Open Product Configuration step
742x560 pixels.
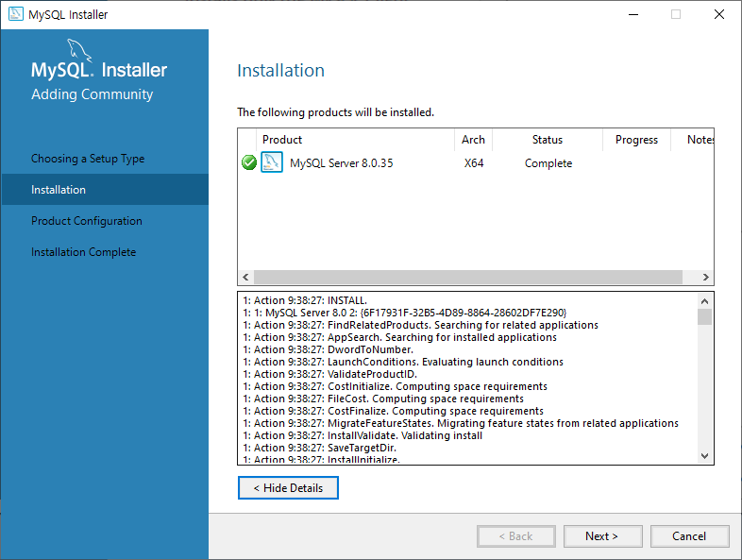point(87,221)
